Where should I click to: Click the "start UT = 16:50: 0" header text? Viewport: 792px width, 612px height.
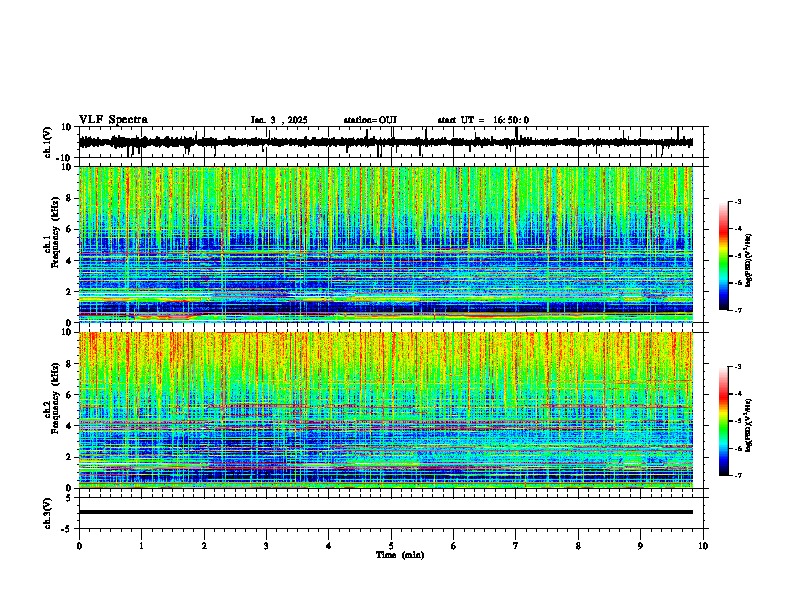[x=483, y=120]
